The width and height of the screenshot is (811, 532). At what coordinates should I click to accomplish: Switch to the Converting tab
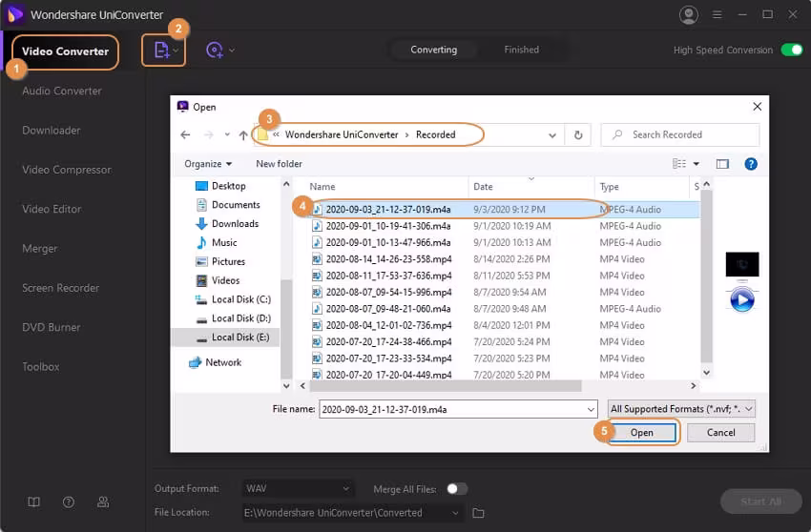[433, 50]
